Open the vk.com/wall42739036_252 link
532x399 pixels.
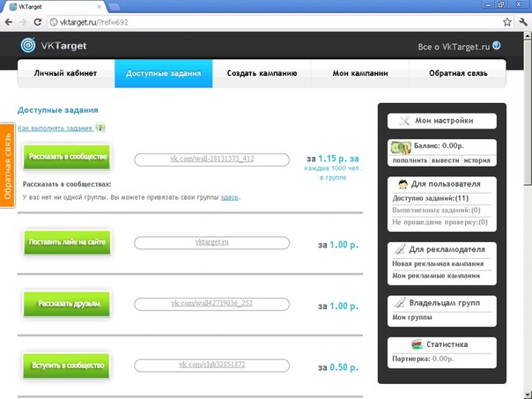(212, 303)
